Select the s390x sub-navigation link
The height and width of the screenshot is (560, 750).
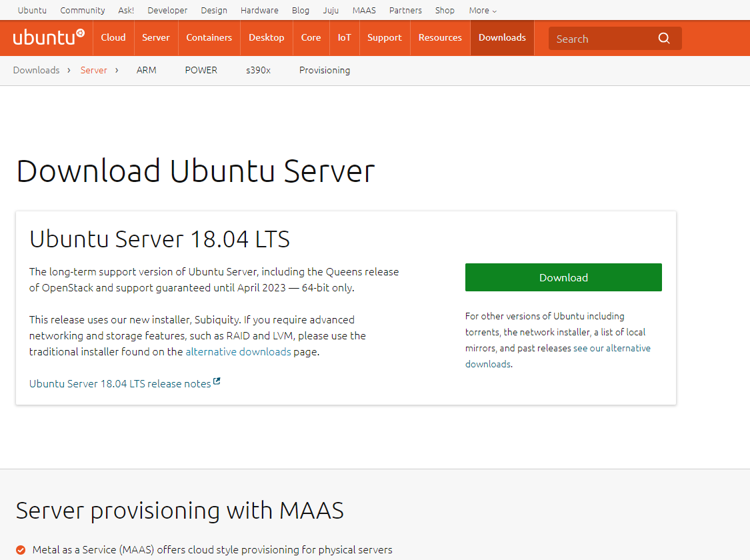click(x=258, y=70)
